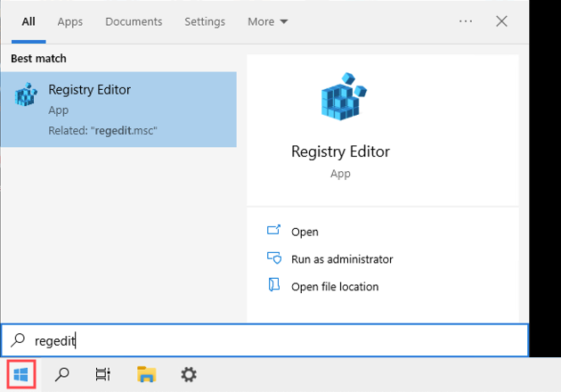The image size is (561, 392).
Task: Select the Settings filter tab
Action: (205, 21)
